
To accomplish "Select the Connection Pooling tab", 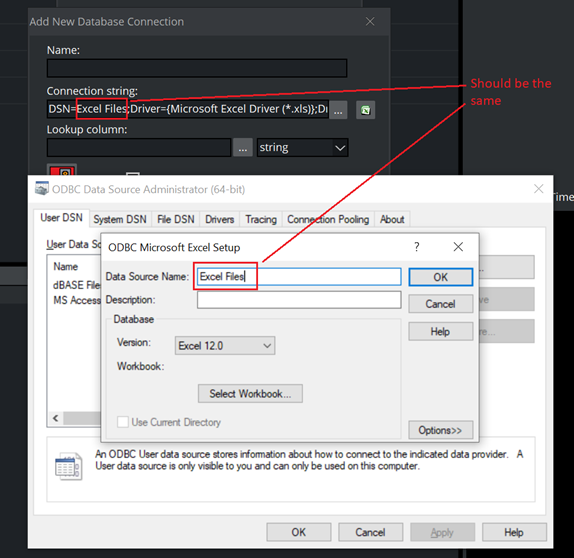I will coord(328,219).
